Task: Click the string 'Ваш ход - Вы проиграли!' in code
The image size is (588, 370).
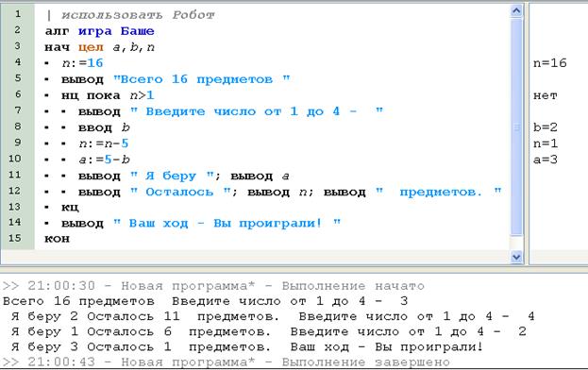Action: [x=227, y=223]
